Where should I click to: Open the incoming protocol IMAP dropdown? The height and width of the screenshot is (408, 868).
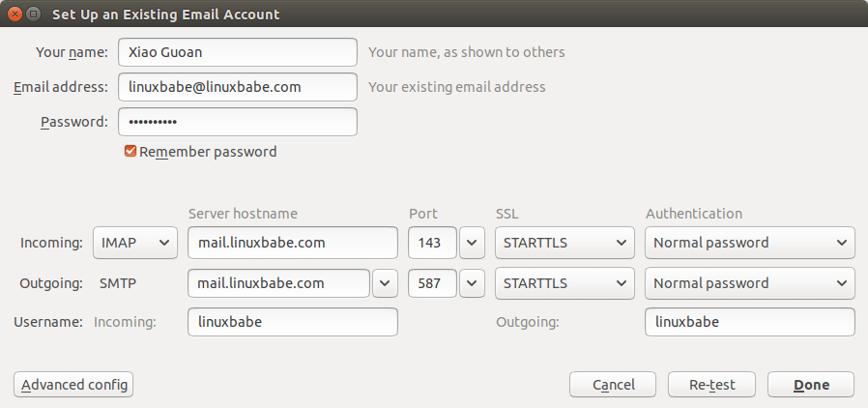coord(135,243)
